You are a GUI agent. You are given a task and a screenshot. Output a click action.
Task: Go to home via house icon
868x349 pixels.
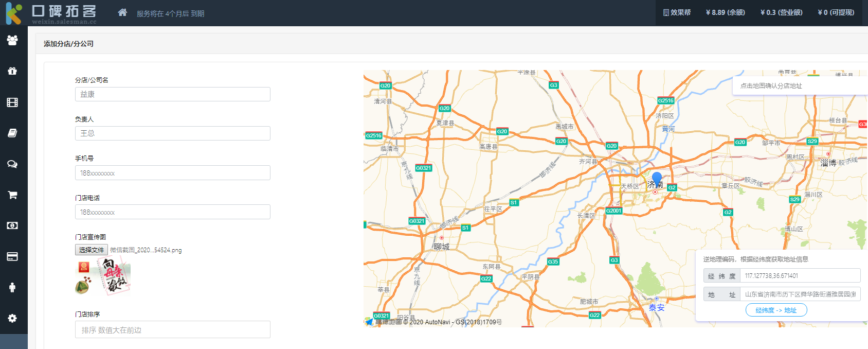tap(122, 12)
